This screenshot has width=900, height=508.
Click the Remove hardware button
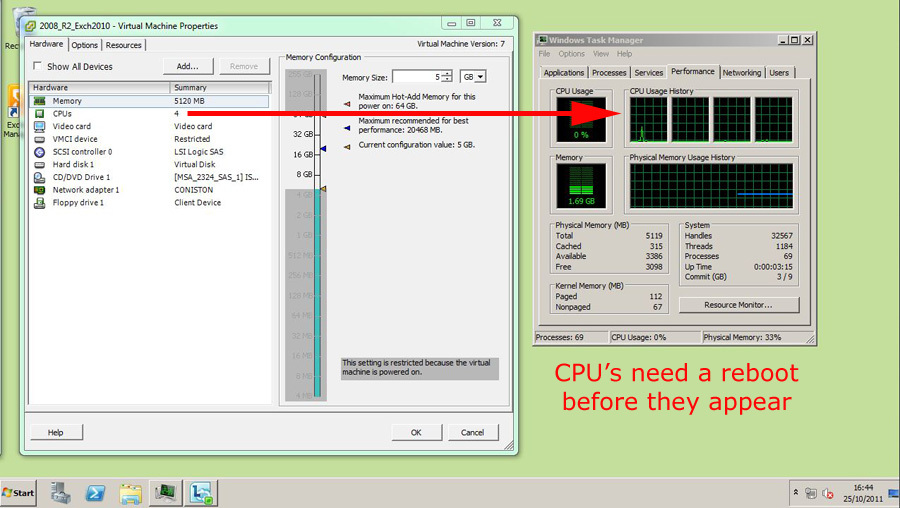click(244, 66)
